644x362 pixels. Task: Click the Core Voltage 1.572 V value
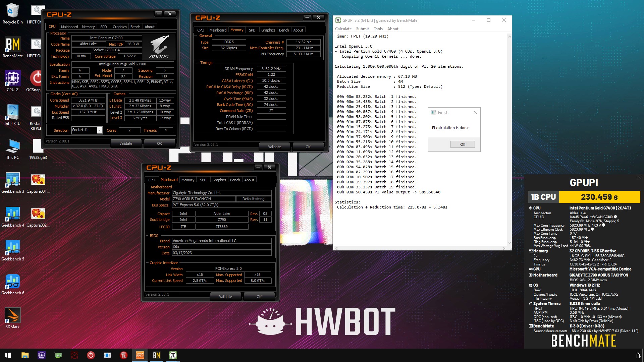coord(129,56)
